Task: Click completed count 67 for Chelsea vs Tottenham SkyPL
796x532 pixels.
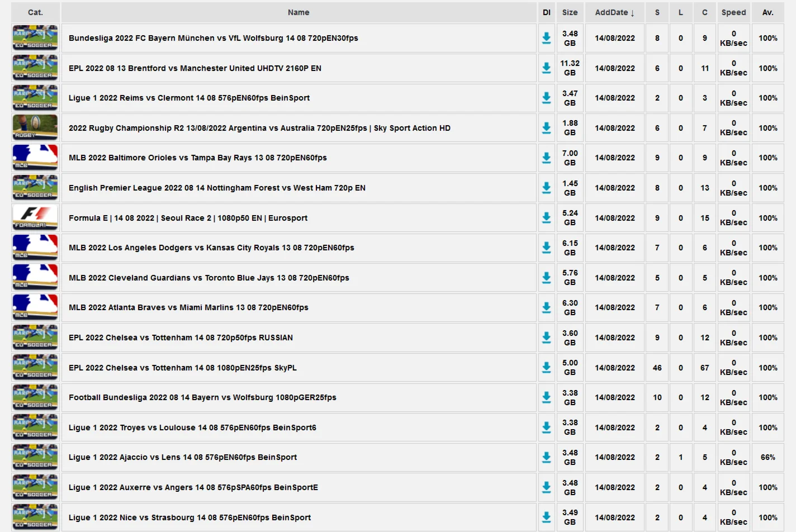Action: [x=705, y=368]
